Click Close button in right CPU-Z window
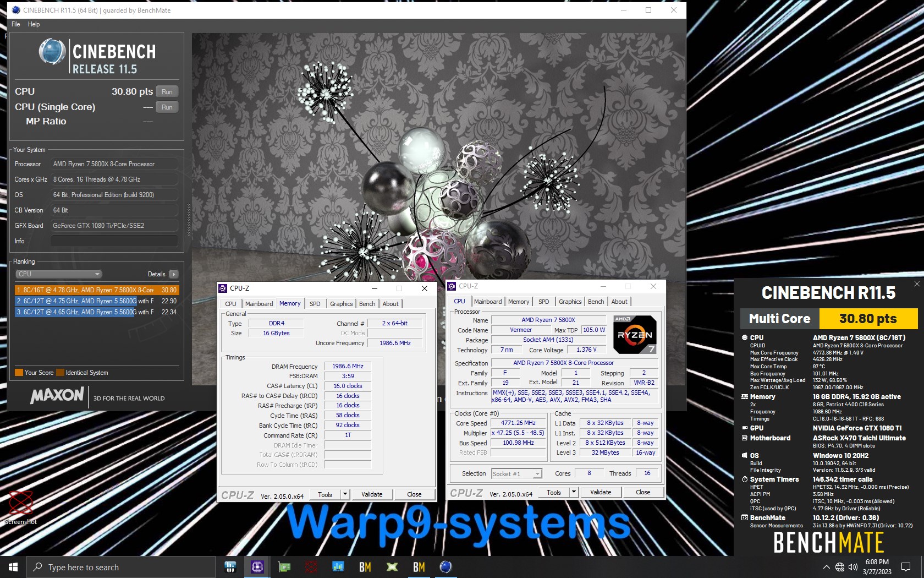This screenshot has height=578, width=924. pyautogui.click(x=643, y=492)
